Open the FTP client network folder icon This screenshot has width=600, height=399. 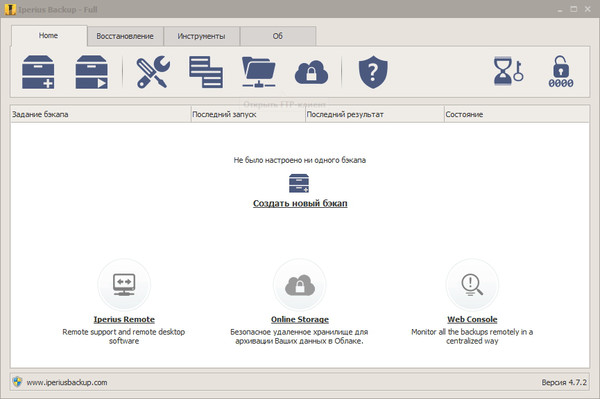259,72
